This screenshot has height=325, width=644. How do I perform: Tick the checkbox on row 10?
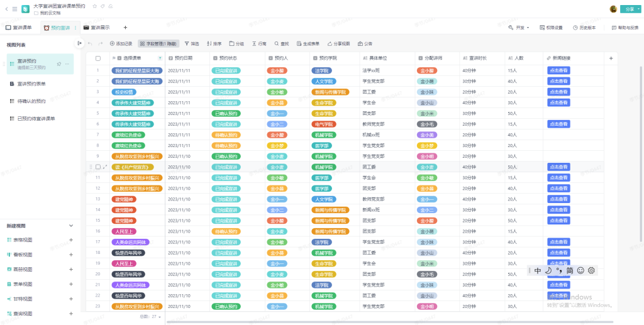click(x=97, y=167)
